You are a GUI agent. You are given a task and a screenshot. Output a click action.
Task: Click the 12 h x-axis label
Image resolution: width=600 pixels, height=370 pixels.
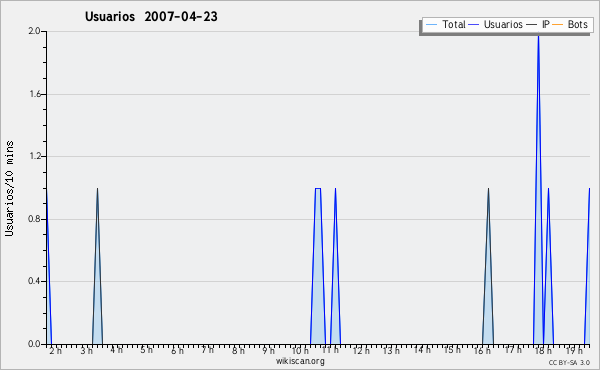tap(361, 350)
